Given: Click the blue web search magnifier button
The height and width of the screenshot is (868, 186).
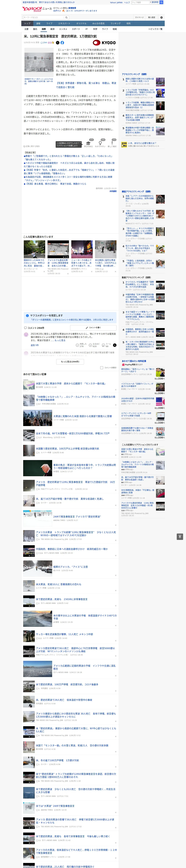Looking at the screenshot, I should coord(161,2).
